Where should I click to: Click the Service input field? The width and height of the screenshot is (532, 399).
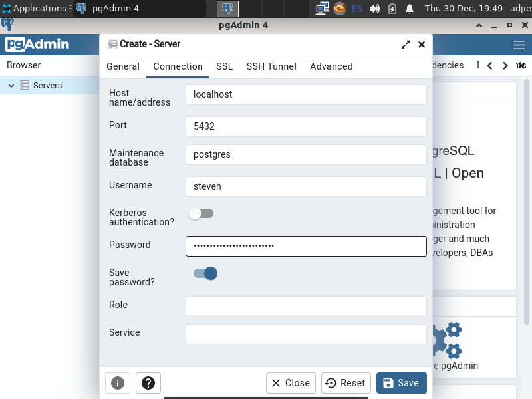[306, 334]
